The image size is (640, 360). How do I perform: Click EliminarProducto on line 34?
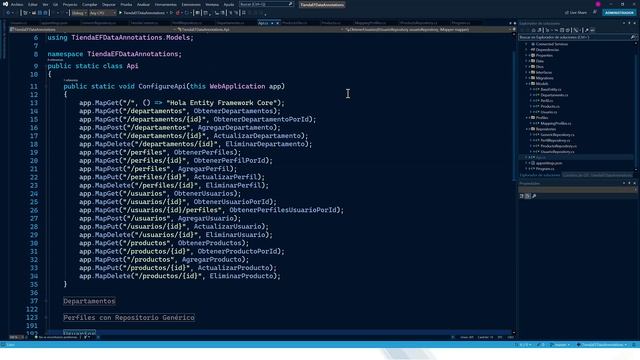pyautogui.click(x=241, y=276)
